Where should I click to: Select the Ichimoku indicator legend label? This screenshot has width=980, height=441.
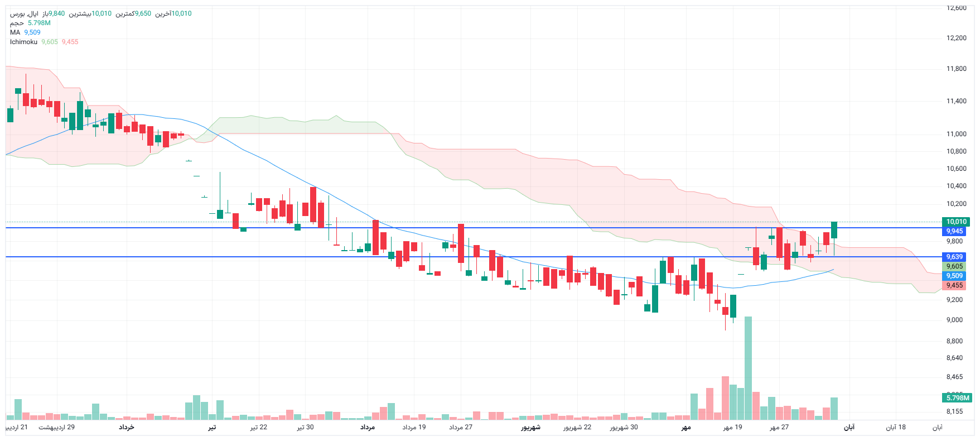(x=23, y=42)
